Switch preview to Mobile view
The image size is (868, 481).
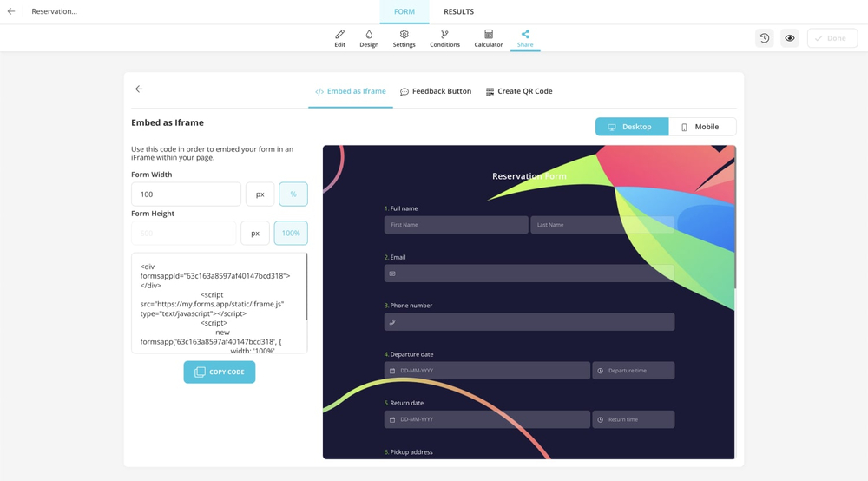pos(701,127)
